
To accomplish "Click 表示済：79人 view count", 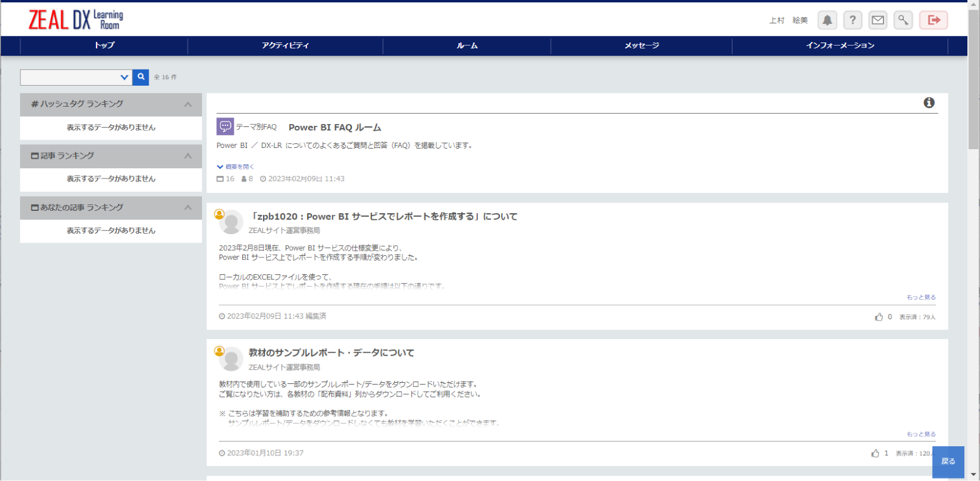I will point(917,317).
